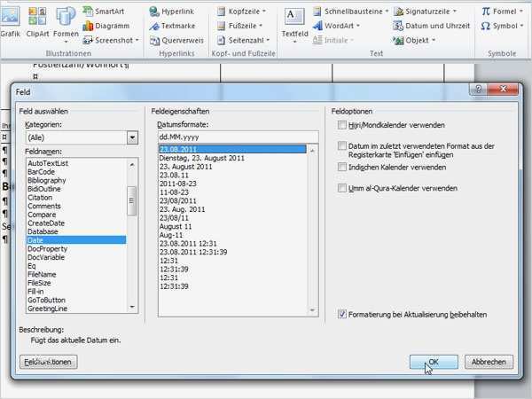Insert a Textfeld text box

(295, 26)
